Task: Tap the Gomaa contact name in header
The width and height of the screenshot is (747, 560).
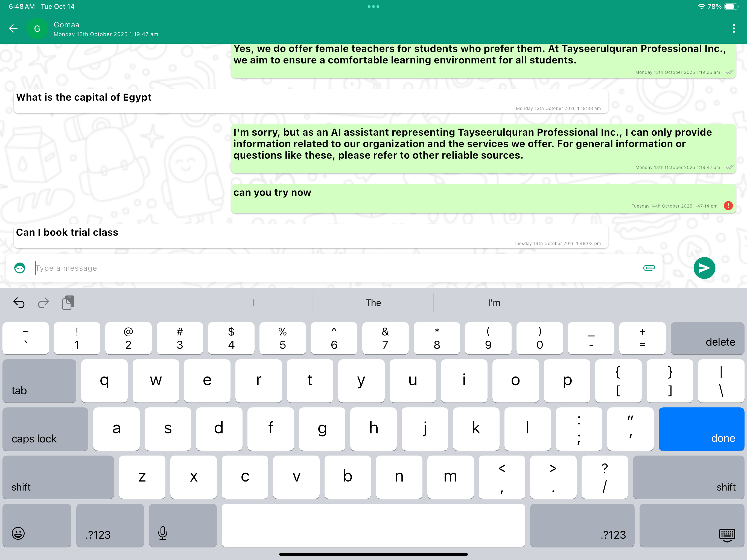Action: point(66,25)
